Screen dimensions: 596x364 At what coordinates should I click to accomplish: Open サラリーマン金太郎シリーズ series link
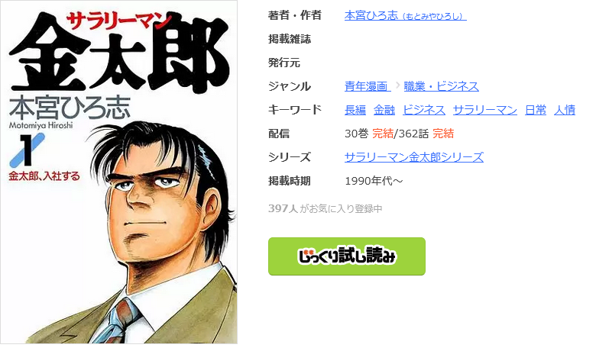point(414,157)
